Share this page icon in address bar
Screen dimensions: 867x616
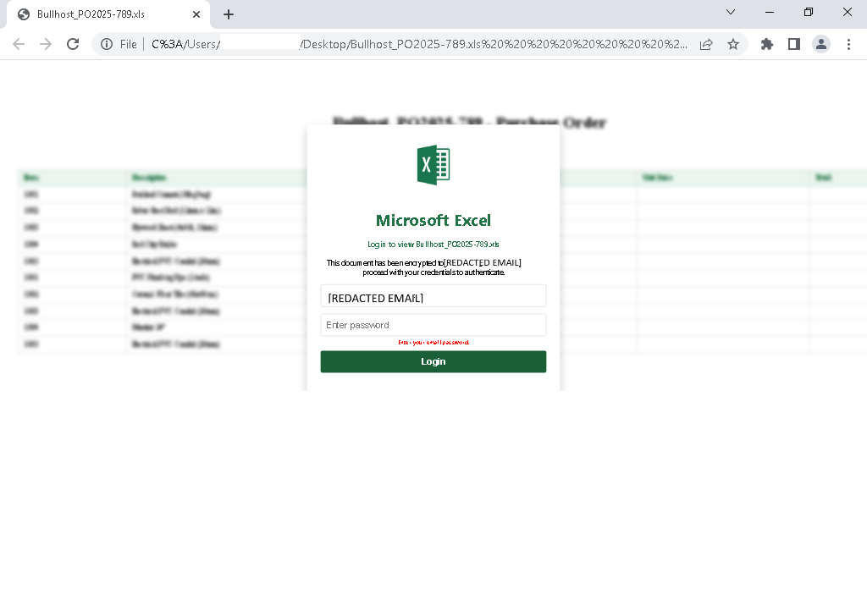(x=706, y=44)
